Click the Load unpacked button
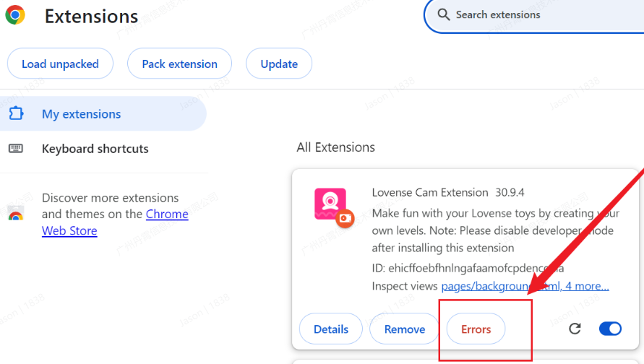Screen dimensions: 644x364 click(60, 64)
